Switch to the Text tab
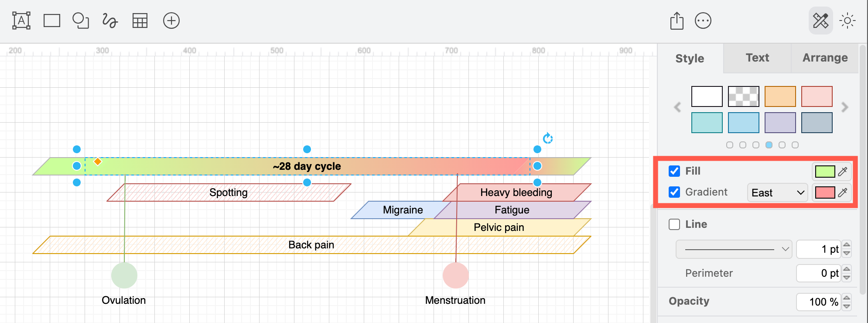 [x=756, y=58]
